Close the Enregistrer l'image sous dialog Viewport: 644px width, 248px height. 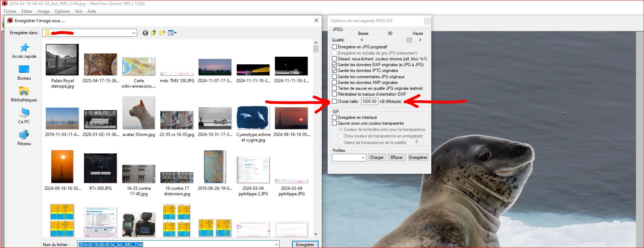coord(316,20)
